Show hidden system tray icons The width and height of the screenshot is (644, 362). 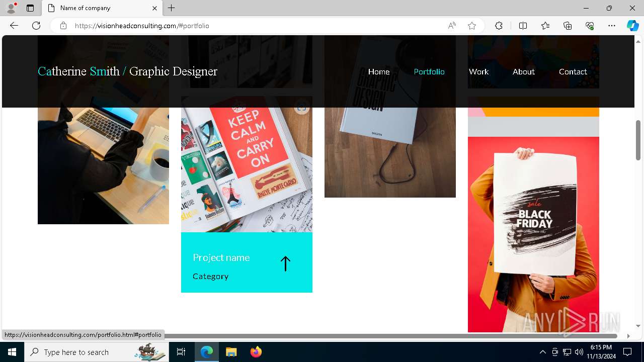click(x=542, y=352)
